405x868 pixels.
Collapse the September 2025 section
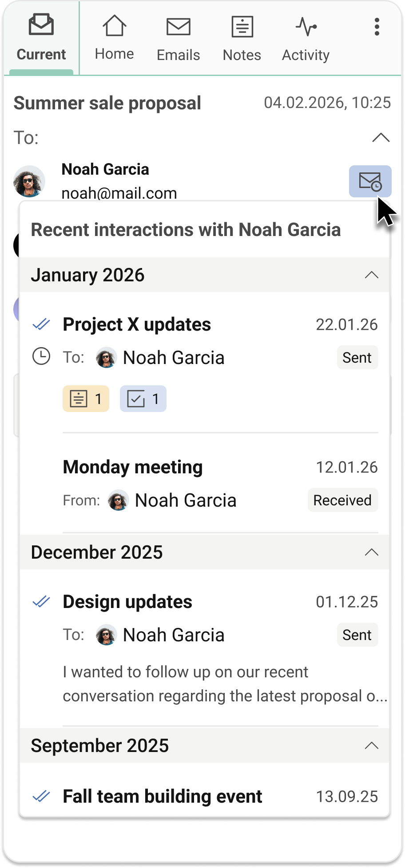[371, 745]
